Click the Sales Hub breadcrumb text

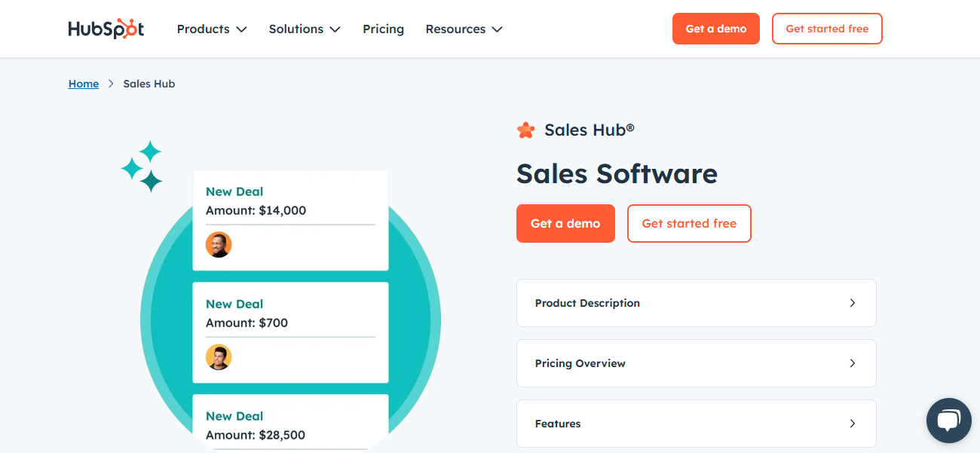pyautogui.click(x=149, y=84)
